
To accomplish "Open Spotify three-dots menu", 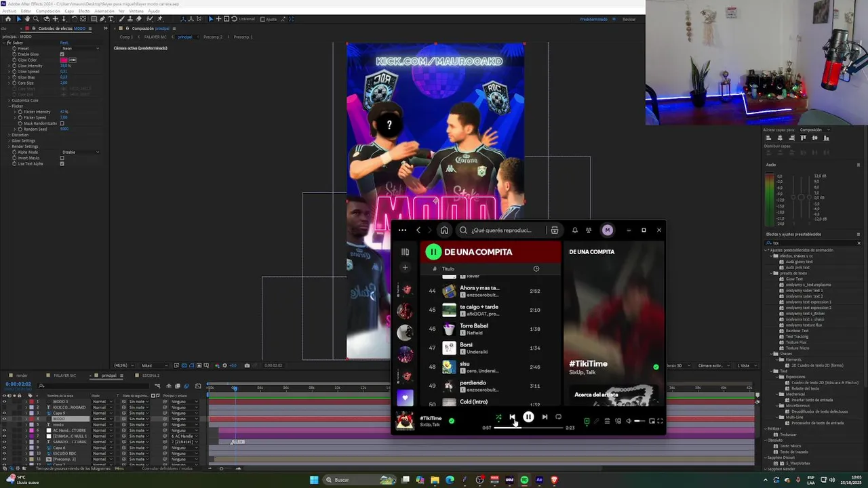I will click(402, 230).
